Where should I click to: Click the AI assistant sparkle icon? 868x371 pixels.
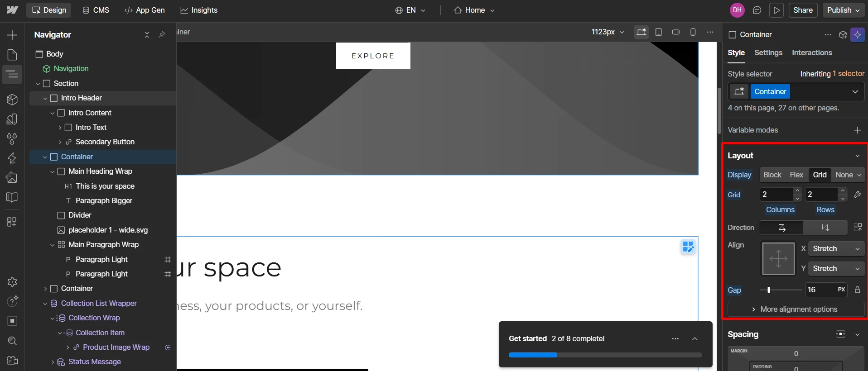point(858,35)
